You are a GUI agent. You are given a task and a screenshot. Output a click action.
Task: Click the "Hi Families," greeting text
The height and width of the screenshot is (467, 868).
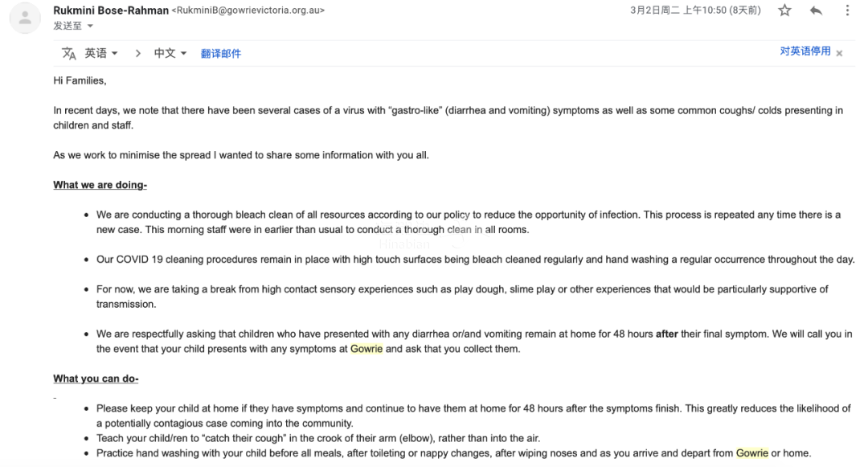coord(80,80)
